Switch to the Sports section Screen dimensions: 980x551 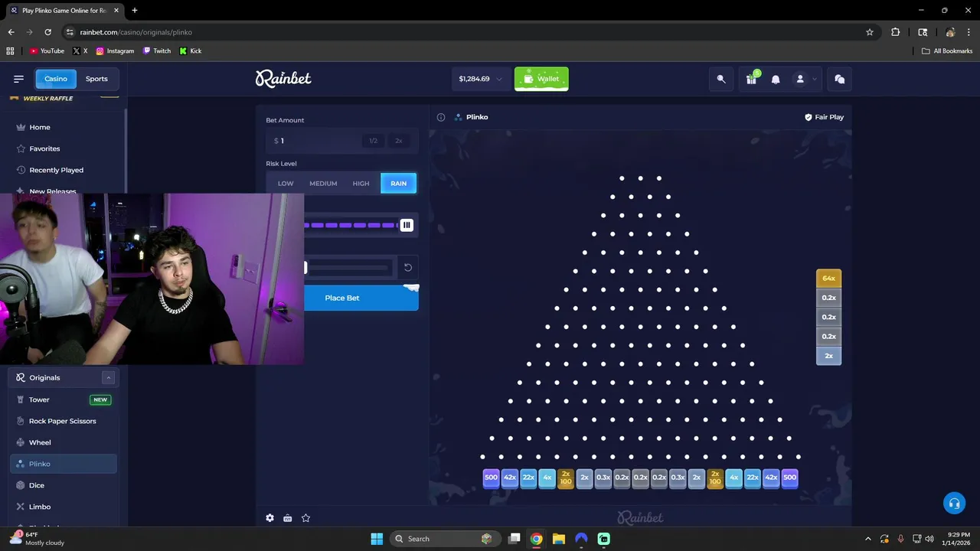pos(96,79)
